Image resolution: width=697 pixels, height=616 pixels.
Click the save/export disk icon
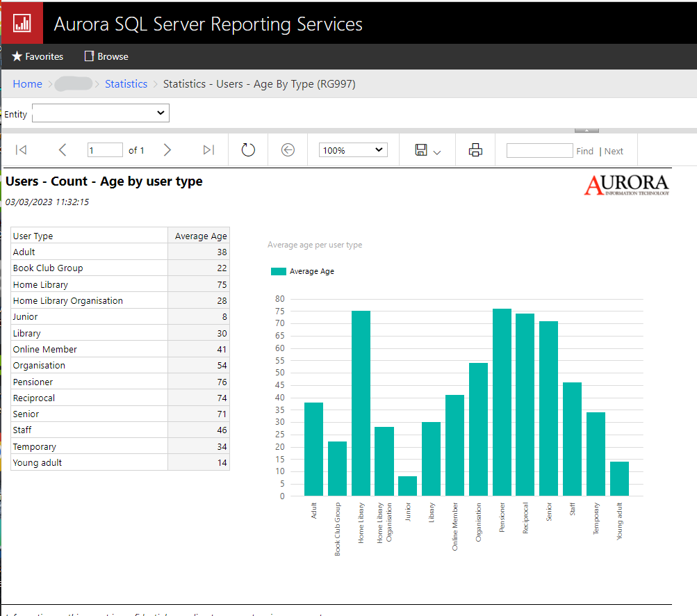point(421,150)
